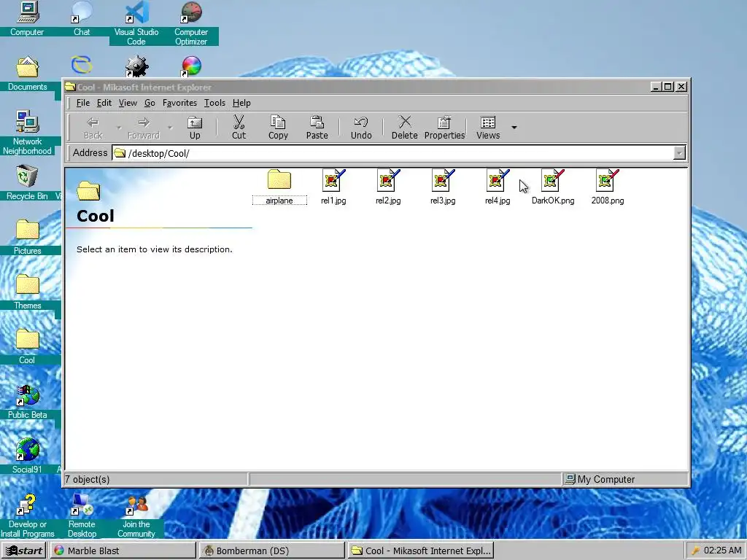
Task: Click the Undo toolbar icon
Action: coord(361,122)
